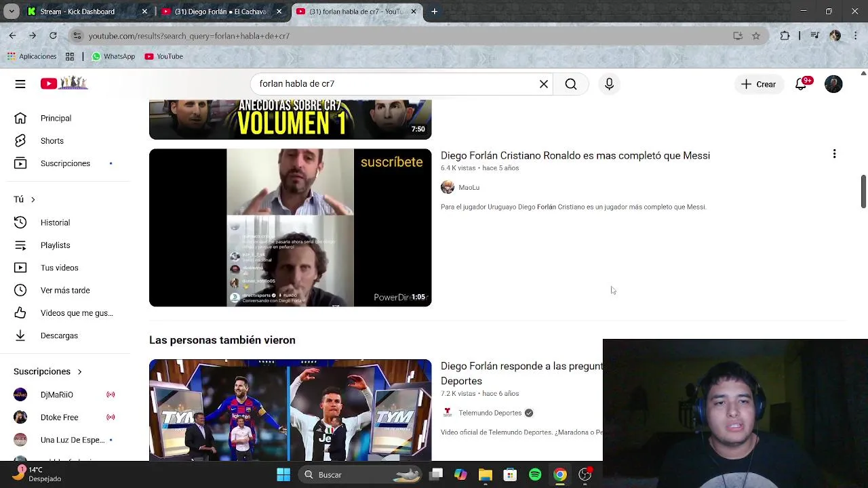Reload the current page
Screen dimensions: 868x488
tap(53, 35)
